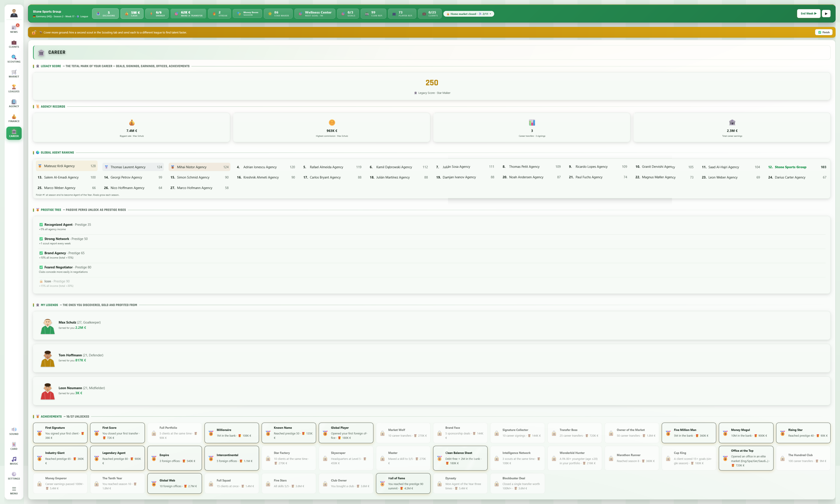Click the 0/3 Goals chip
Viewport: 840px width, 504px height.
point(348,14)
